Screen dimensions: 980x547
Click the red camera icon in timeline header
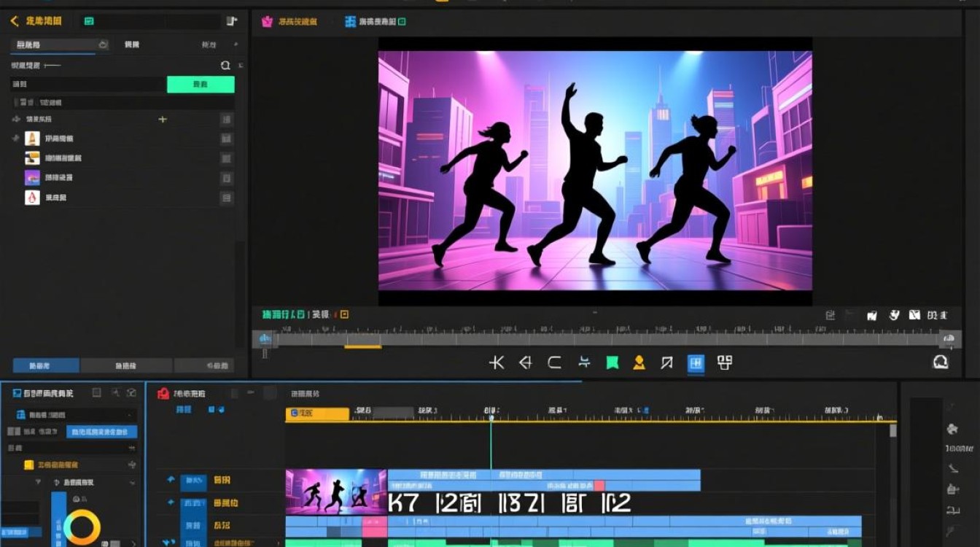tap(163, 393)
